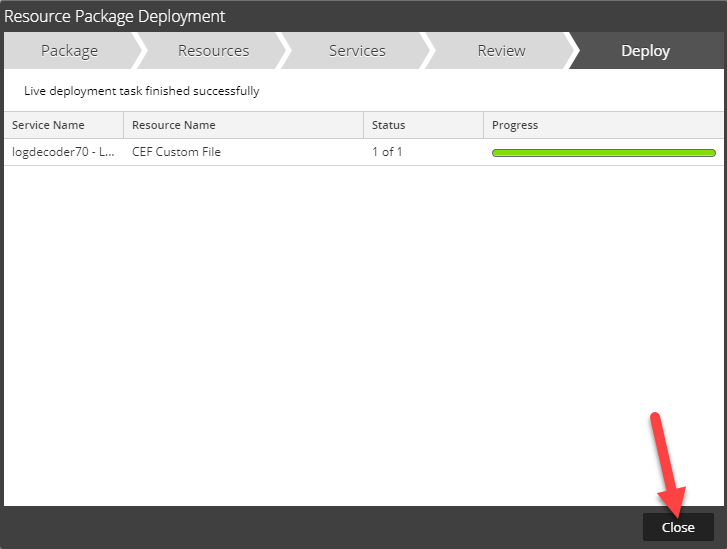Select the logdecoder70 service cell
The width and height of the screenshot is (727, 549).
click(62, 152)
